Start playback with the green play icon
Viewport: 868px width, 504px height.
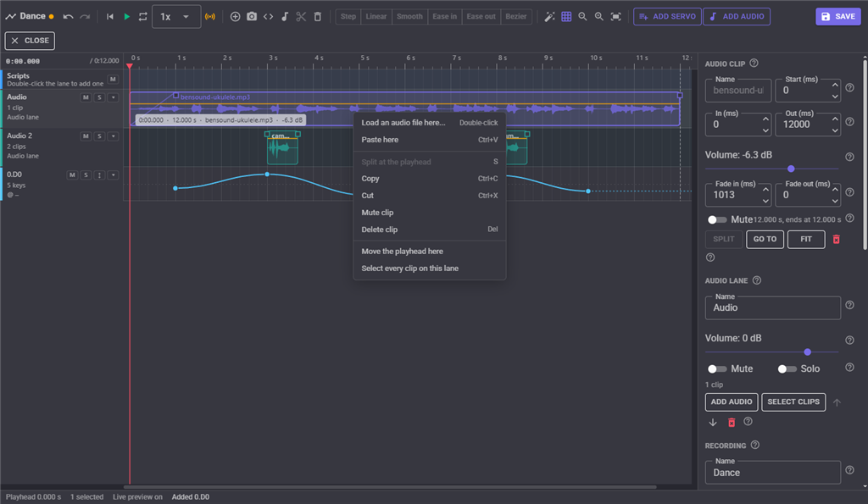coord(127,17)
